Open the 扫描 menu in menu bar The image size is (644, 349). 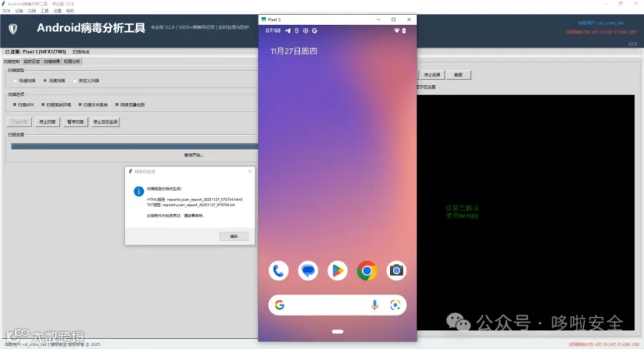(x=31, y=11)
